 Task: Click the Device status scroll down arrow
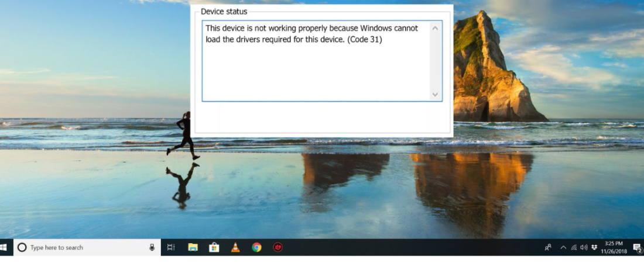(x=435, y=94)
